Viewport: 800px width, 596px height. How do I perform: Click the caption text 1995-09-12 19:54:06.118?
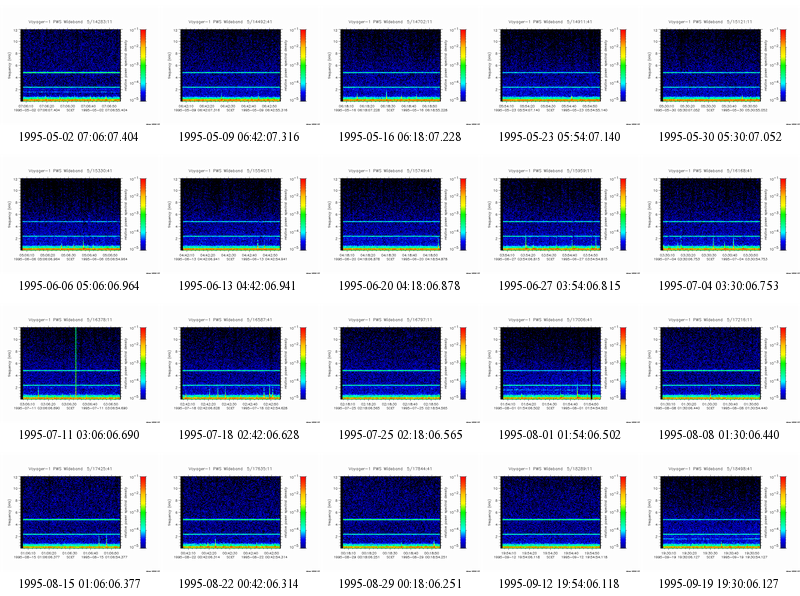(559, 584)
